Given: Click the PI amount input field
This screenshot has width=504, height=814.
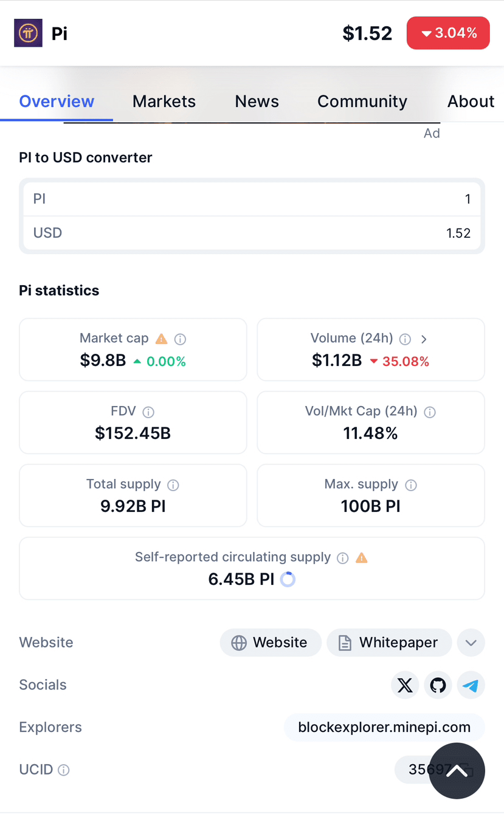Looking at the screenshot, I should (252, 199).
